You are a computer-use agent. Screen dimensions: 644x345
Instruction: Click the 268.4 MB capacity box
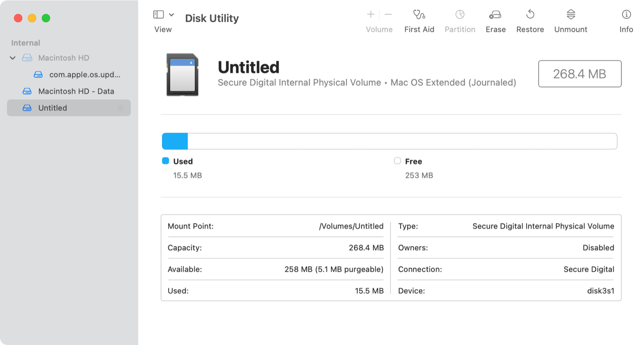580,74
